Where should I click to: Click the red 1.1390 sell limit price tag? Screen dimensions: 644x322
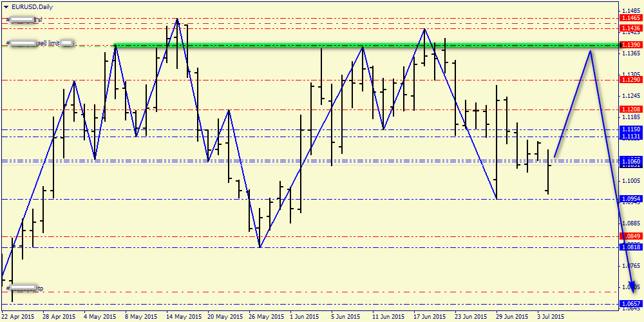630,45
